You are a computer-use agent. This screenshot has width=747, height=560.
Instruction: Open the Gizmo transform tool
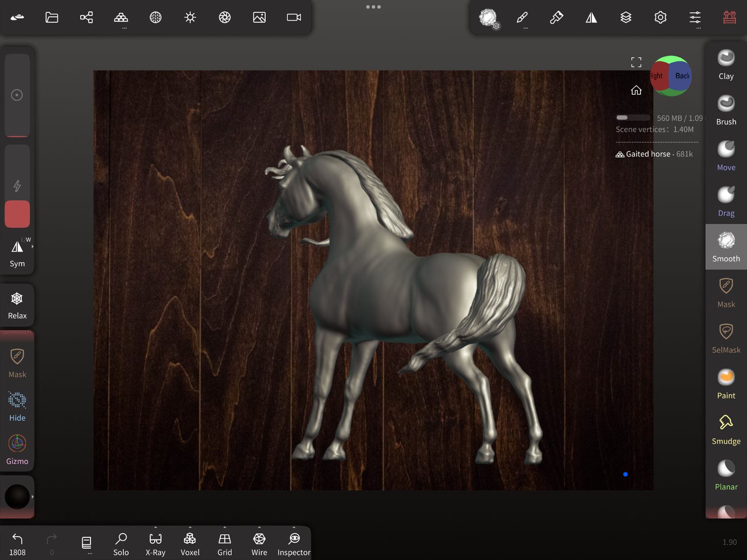(x=17, y=449)
